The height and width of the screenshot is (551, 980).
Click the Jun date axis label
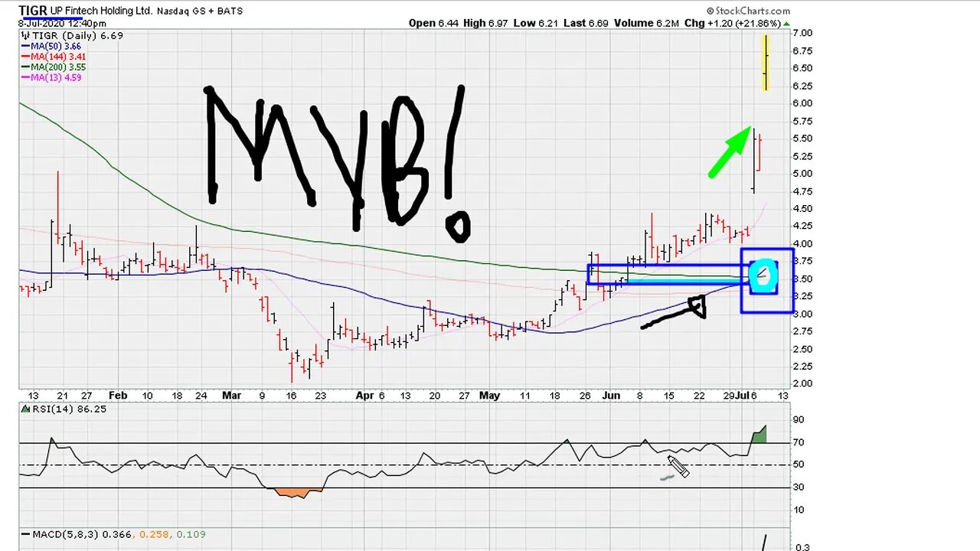tap(611, 396)
